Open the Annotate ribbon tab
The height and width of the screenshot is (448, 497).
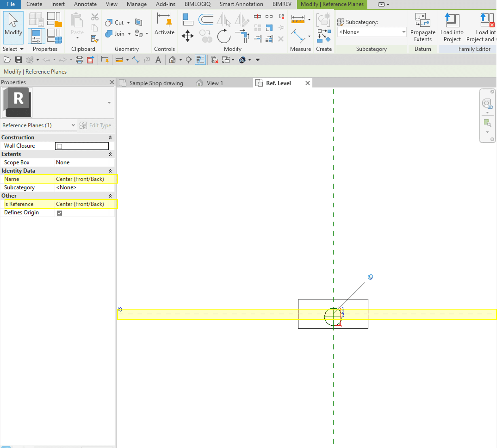(x=85, y=4)
